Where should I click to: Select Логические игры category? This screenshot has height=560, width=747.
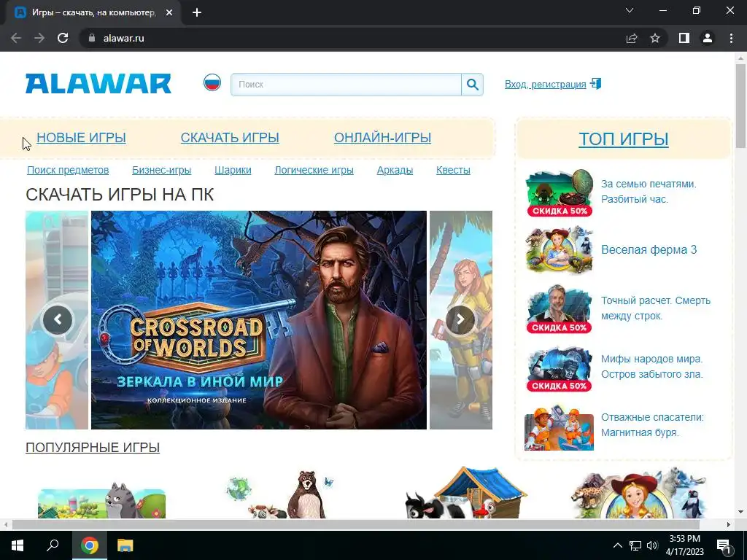(314, 170)
